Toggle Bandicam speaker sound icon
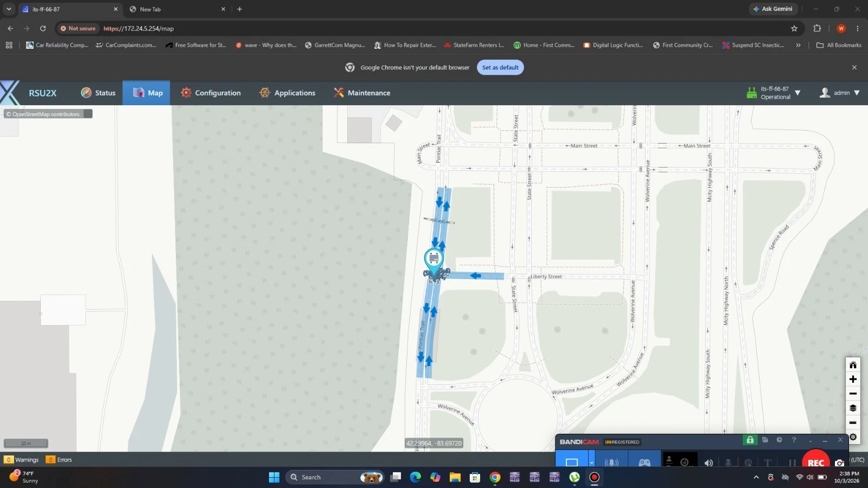This screenshot has width=868, height=488. [709, 463]
